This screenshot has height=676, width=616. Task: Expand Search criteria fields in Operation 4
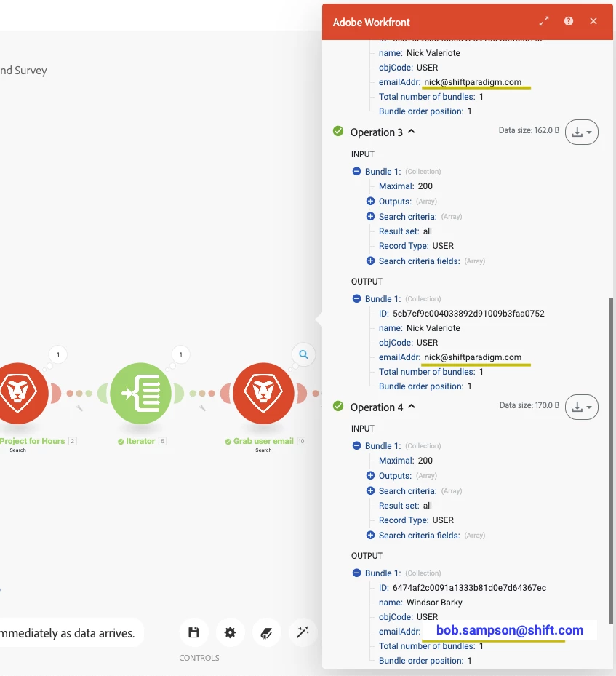coord(370,535)
